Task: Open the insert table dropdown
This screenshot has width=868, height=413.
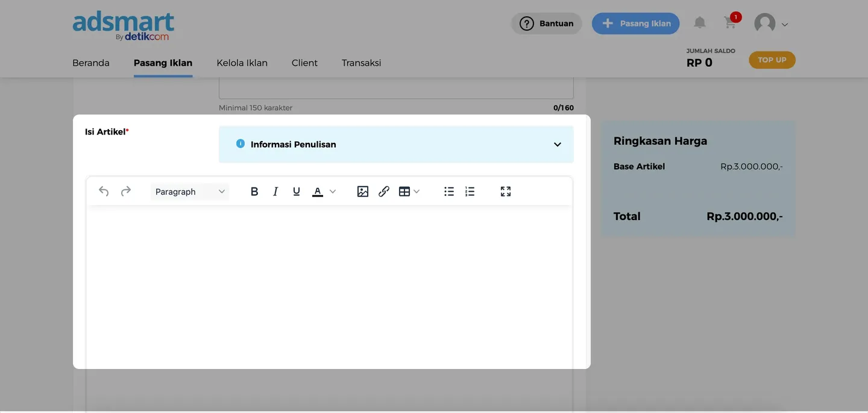Action: click(x=409, y=191)
